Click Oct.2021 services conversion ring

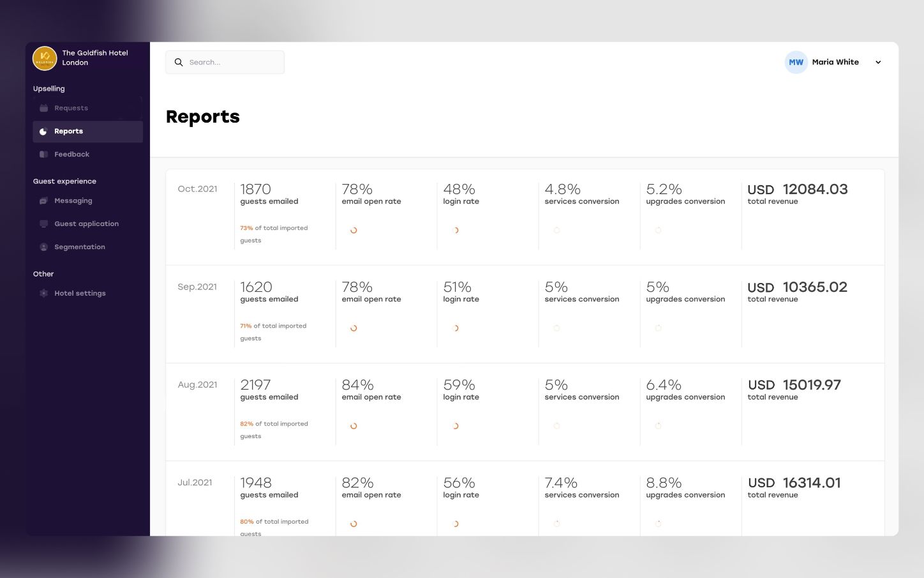click(x=556, y=231)
